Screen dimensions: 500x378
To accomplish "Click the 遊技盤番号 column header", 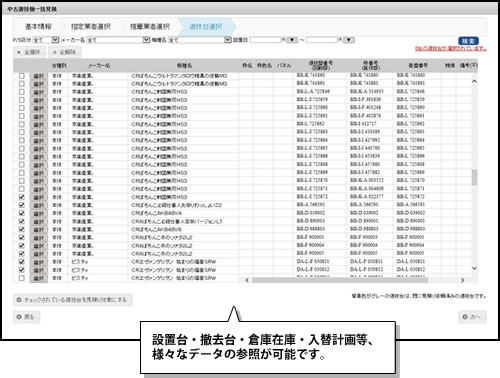I will (x=320, y=65).
